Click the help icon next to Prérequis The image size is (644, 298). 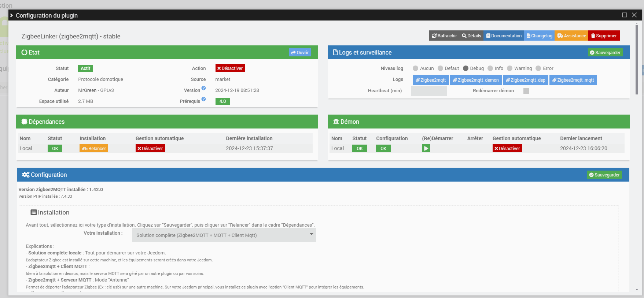[x=204, y=99]
